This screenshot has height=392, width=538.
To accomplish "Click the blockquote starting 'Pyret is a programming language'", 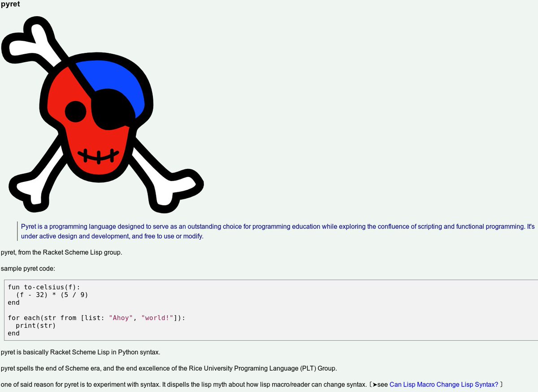I will (278, 231).
